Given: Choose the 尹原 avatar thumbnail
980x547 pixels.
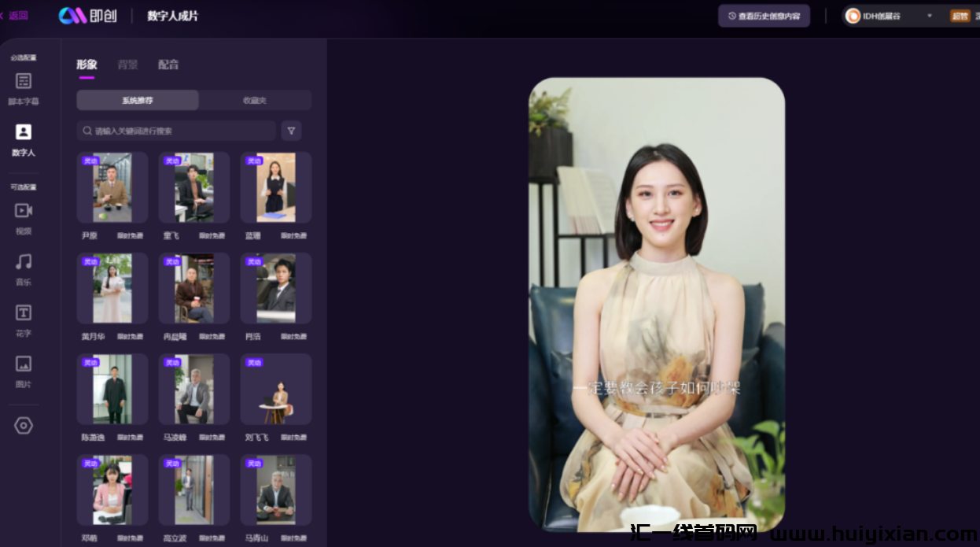Looking at the screenshot, I should tap(112, 187).
